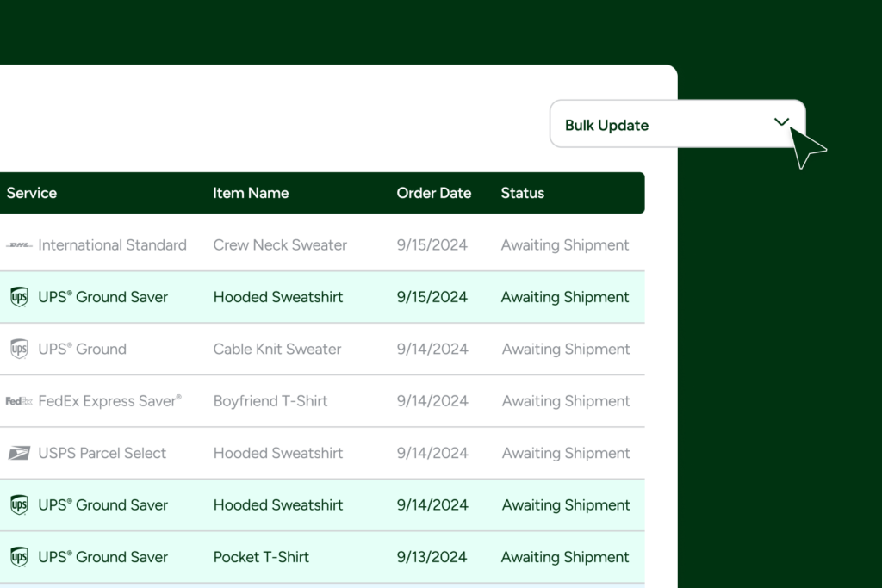This screenshot has height=588, width=882.
Task: Click the Status column header
Action: 523,193
